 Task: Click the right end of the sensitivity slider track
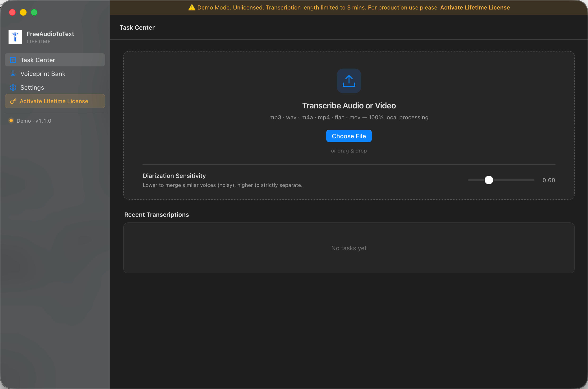(533, 180)
